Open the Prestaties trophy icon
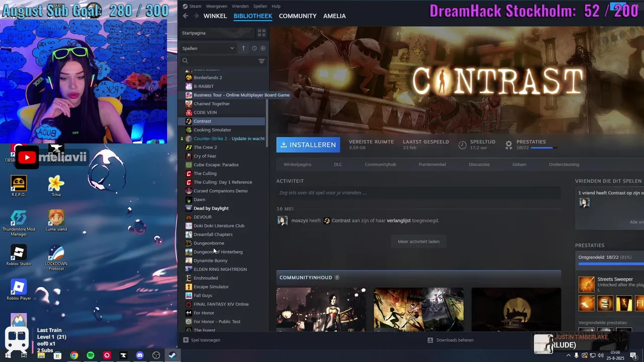The image size is (644, 362). [509, 145]
